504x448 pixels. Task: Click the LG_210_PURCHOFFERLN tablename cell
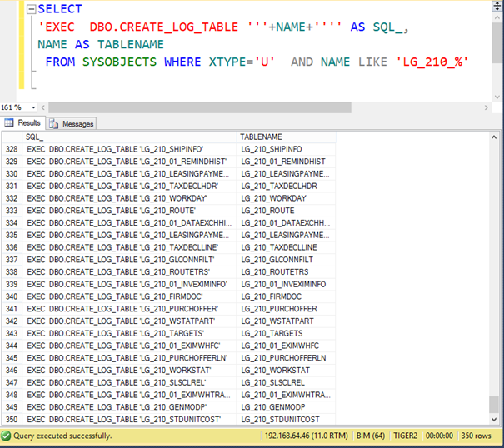pos(286,358)
